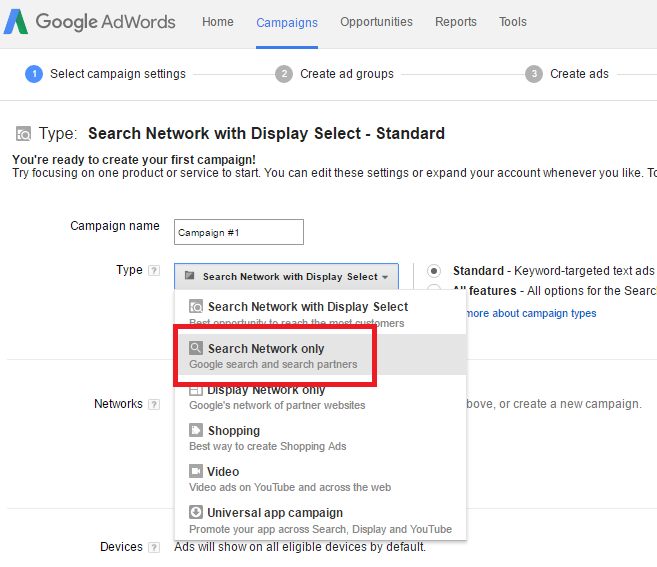Click the Devices label
The image size is (657, 567).
coord(121,546)
